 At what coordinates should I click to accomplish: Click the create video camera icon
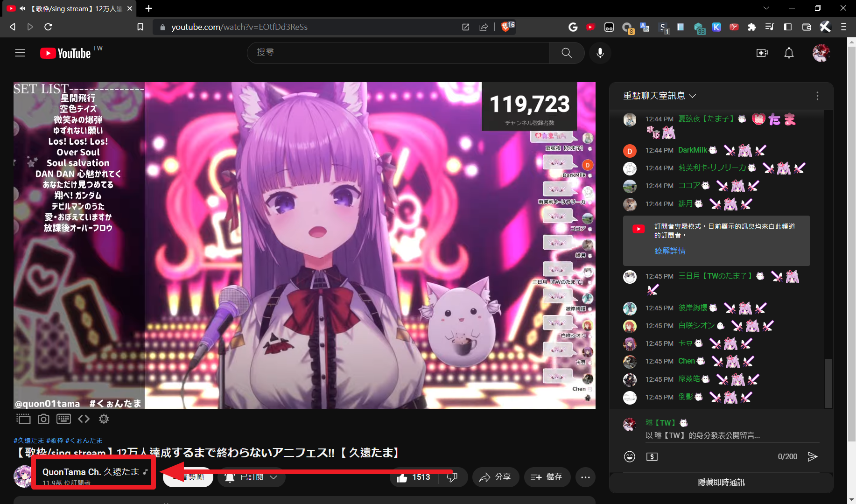[x=762, y=53]
